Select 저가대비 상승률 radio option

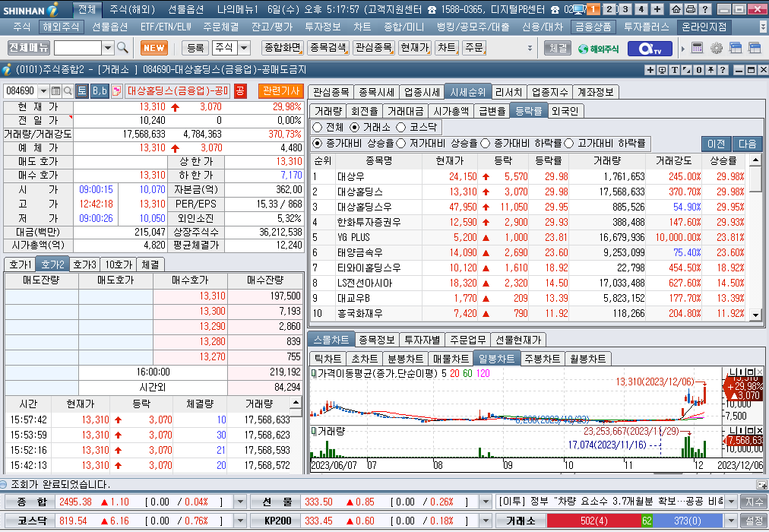point(401,143)
